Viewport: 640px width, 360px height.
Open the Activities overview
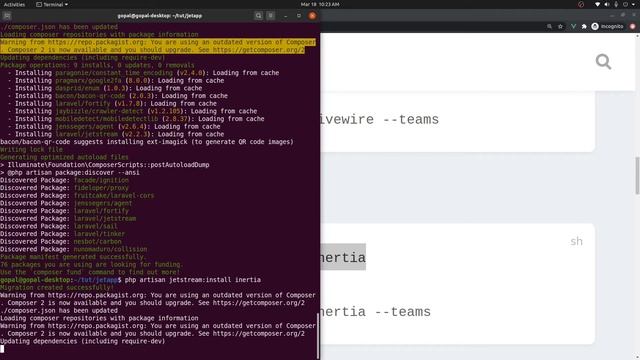(14, 4)
